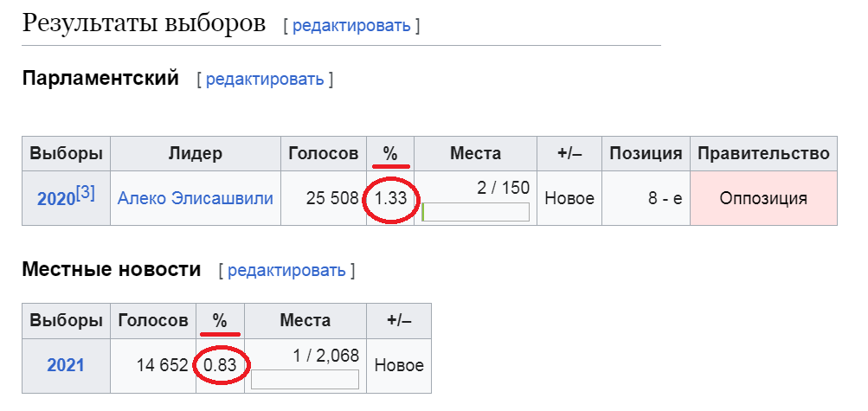Open the 2020 election link
Viewport: 868px width, 411px height.
pos(55,199)
